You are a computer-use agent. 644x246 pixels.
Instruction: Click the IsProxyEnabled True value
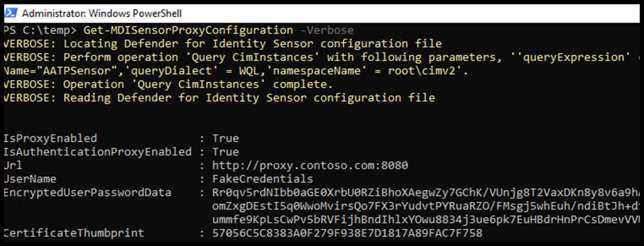tap(225, 138)
